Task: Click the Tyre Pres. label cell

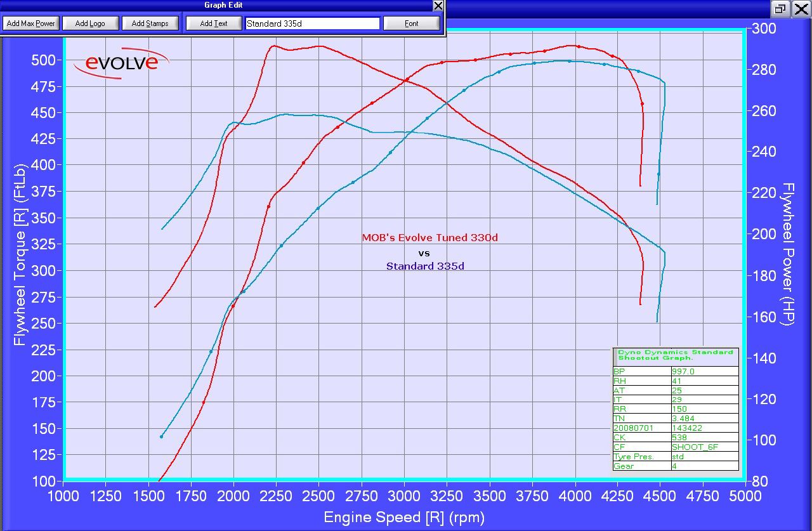Action: click(x=641, y=457)
